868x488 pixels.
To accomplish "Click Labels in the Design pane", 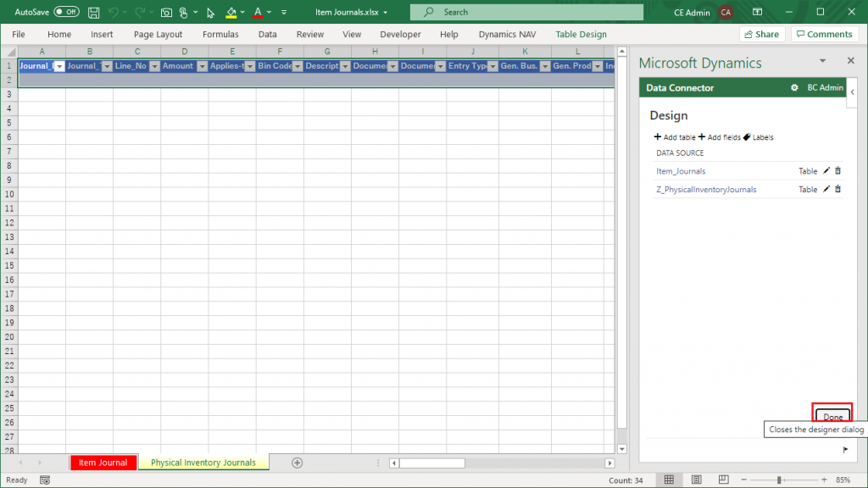I will [x=759, y=137].
